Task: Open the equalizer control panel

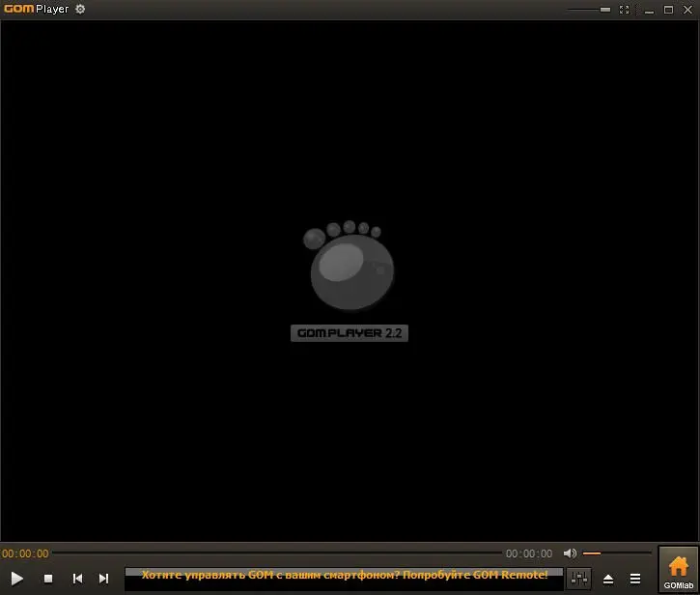Action: [x=579, y=579]
